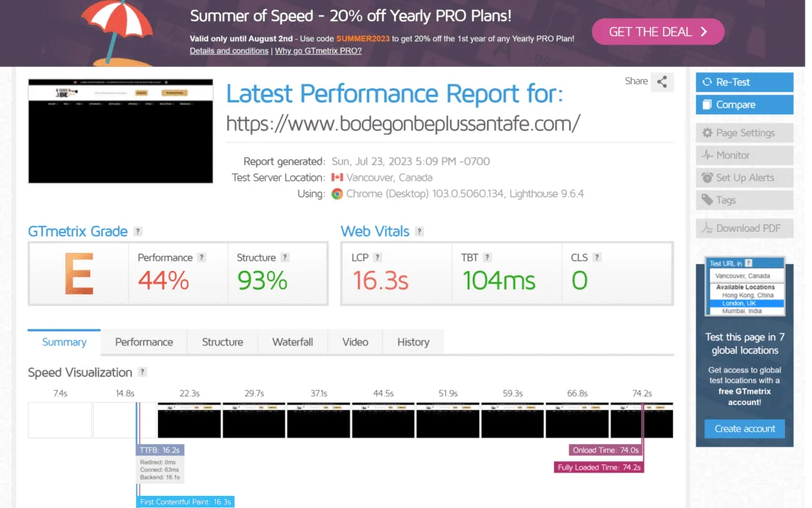The height and width of the screenshot is (508, 812).
Task: Click the Share icon button
Action: click(x=662, y=82)
